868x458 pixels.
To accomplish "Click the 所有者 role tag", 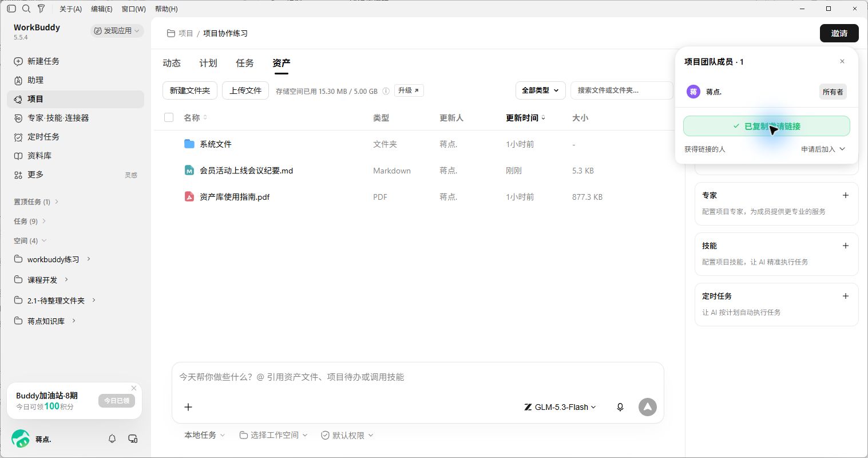I will click(x=833, y=92).
